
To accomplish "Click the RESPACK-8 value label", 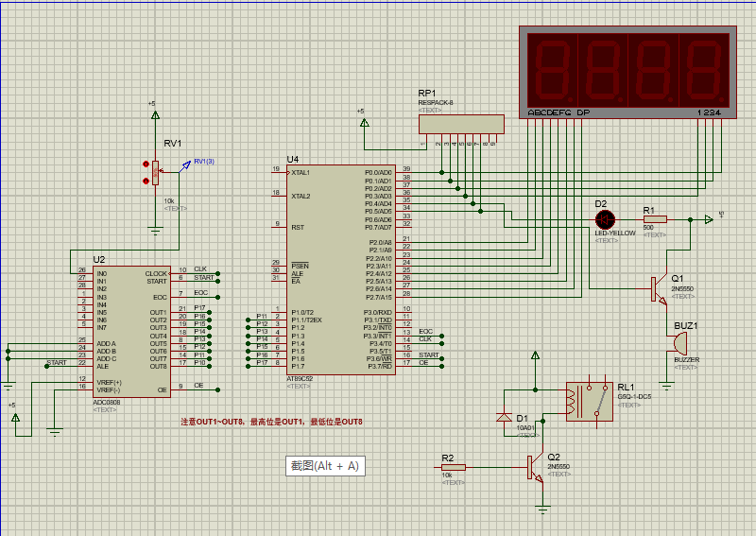I will 436,103.
